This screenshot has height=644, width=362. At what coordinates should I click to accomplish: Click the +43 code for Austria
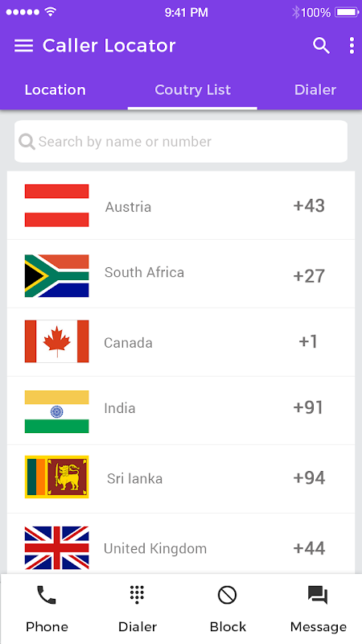click(309, 206)
